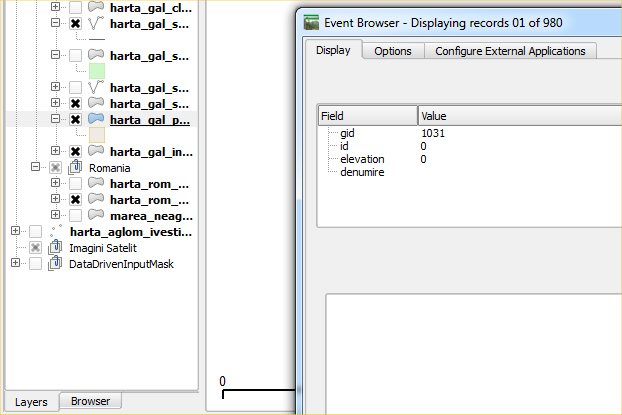Click the beige legend swatch under harta_gal_p...
This screenshot has height=415, width=622.
97,135
